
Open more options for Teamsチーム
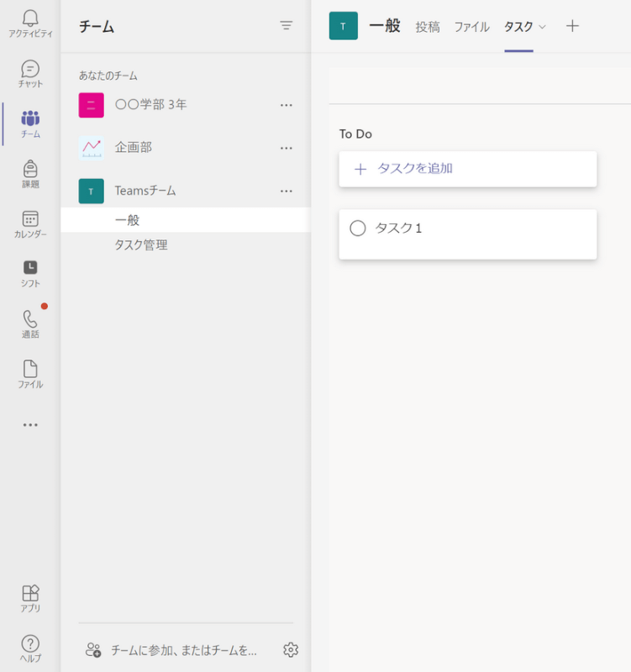tap(286, 191)
